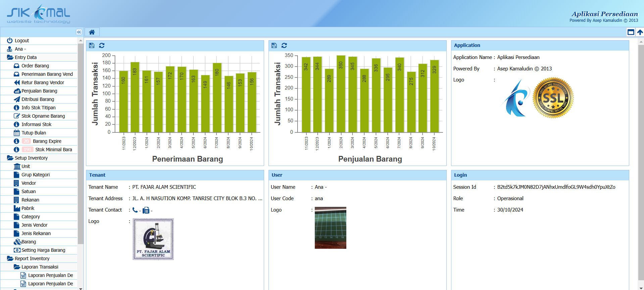Click the Penjualan Barang chart icon

tap(17, 91)
